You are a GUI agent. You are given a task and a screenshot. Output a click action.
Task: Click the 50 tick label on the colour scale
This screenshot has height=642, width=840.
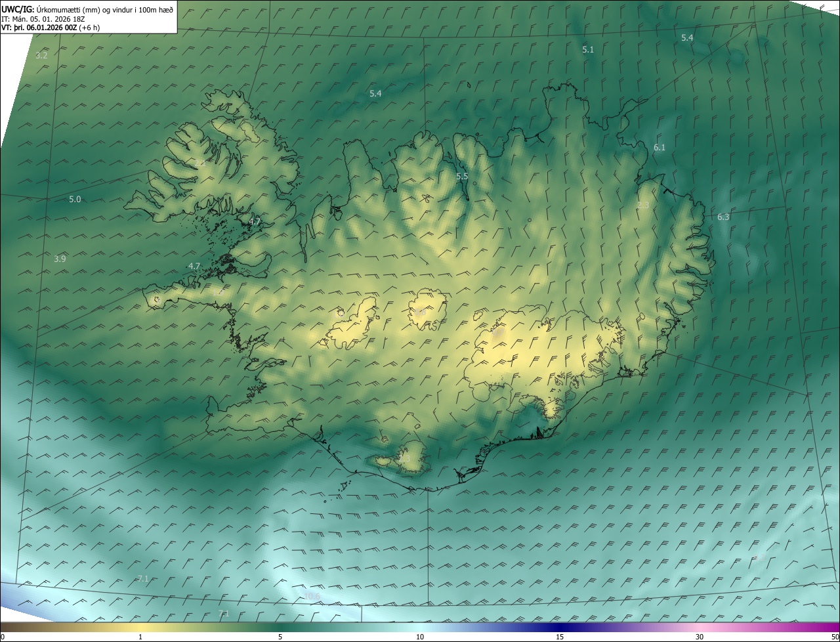pyautogui.click(x=835, y=637)
